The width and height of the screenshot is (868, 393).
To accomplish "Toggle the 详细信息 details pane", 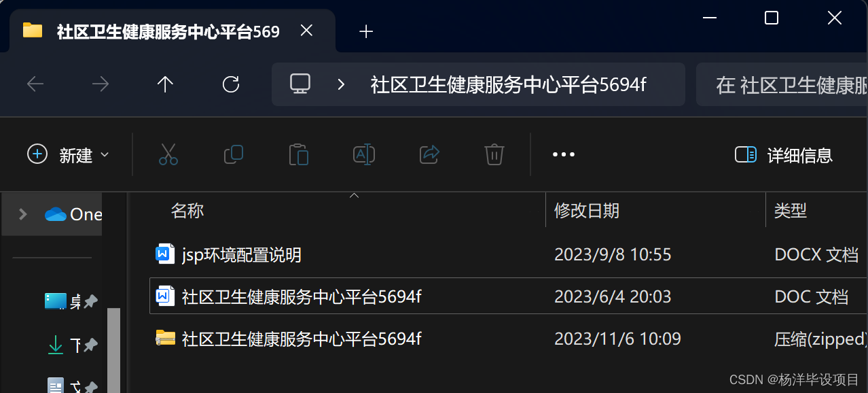I will click(784, 155).
